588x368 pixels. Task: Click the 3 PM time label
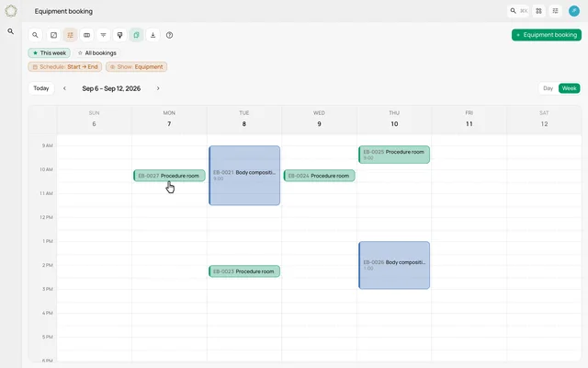(47, 289)
